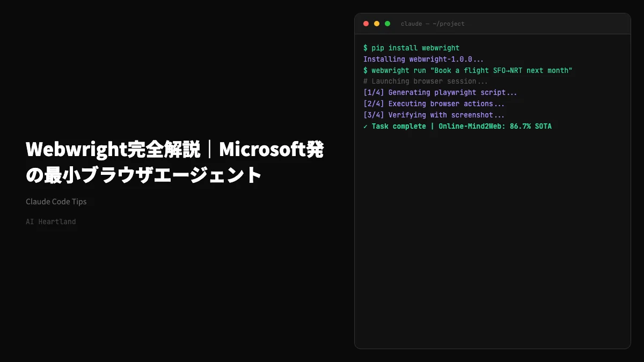Click the green maximize dot in terminal
Screen dimensions: 644x362
(x=387, y=24)
